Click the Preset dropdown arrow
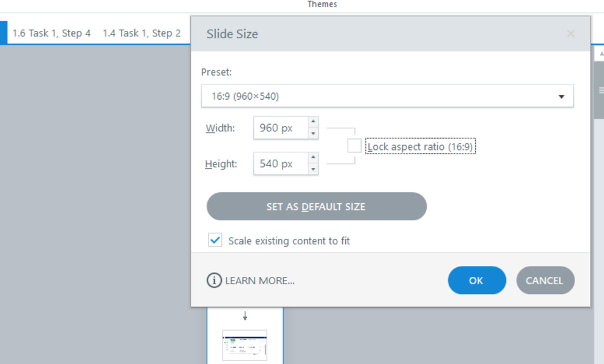 coord(562,97)
